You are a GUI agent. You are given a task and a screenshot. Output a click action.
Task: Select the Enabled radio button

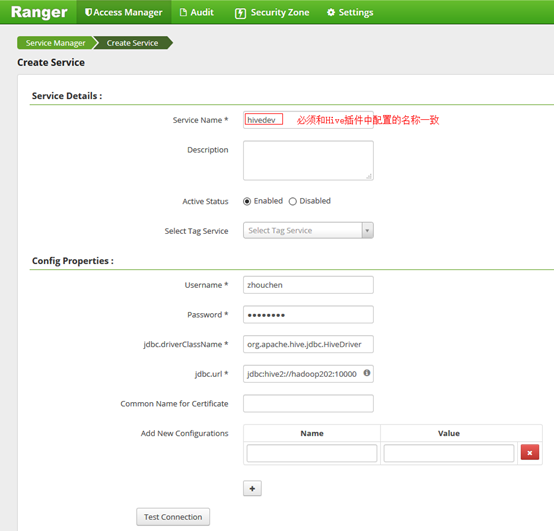(x=247, y=201)
